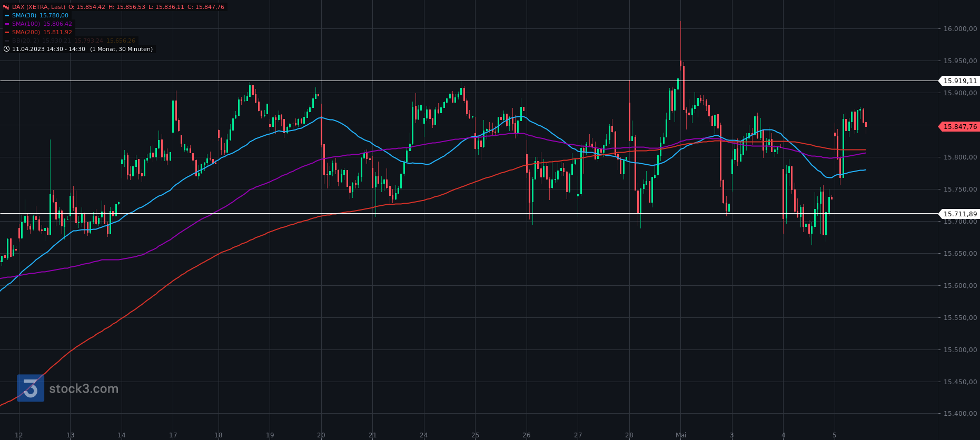The image size is (980, 440).
Task: Select the 15.919,11 horizontal line price tag
Action: point(959,81)
